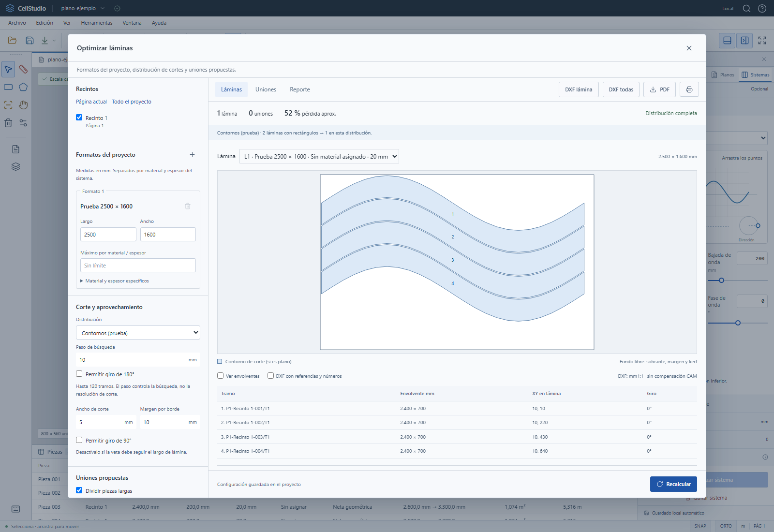Open the Archivo menu
Screen dimensions: 774x532
click(17, 23)
